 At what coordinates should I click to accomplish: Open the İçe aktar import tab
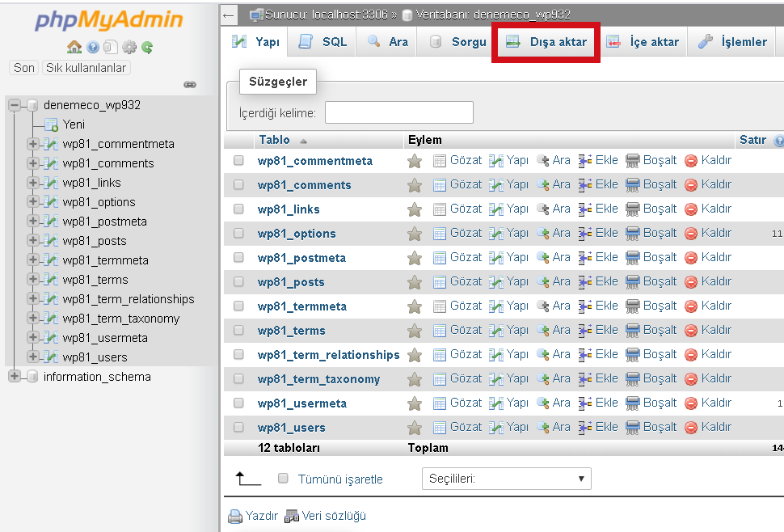click(x=643, y=42)
